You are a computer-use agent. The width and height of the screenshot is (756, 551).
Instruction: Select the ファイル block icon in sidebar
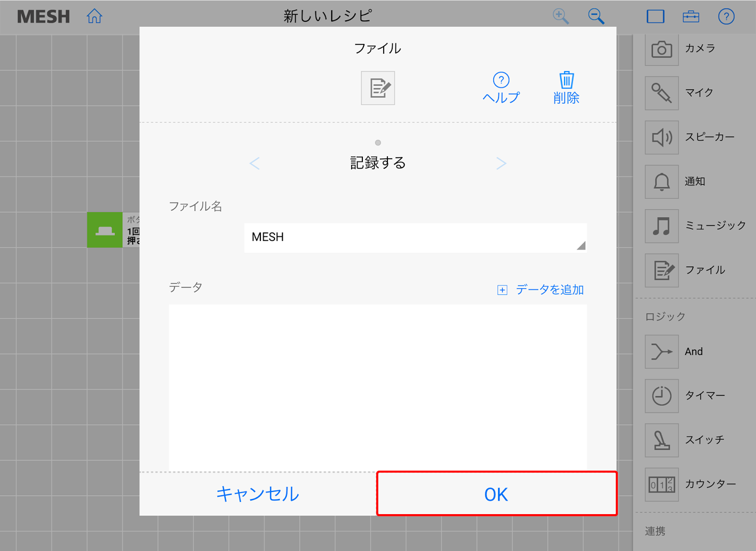(661, 270)
